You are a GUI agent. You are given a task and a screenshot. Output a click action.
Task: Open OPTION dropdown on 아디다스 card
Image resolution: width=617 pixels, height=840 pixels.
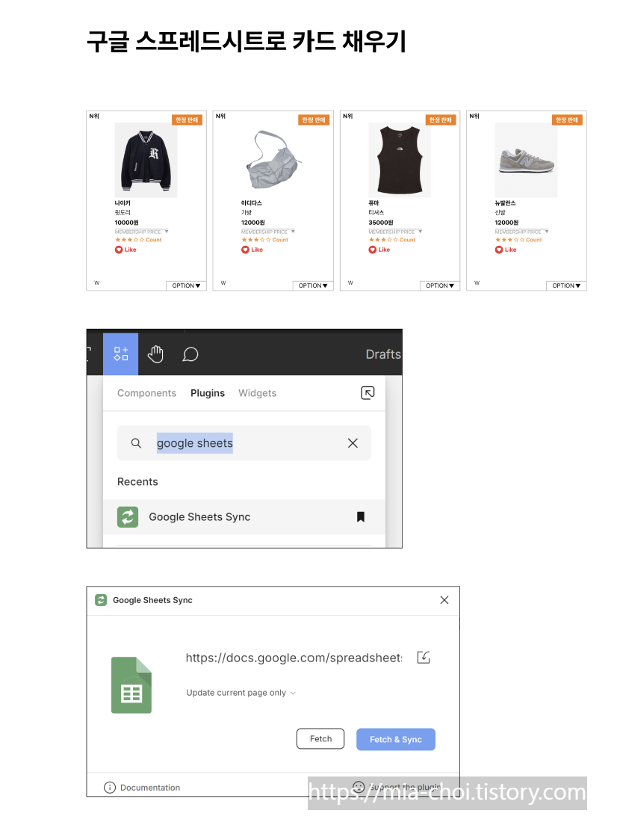[x=313, y=285]
